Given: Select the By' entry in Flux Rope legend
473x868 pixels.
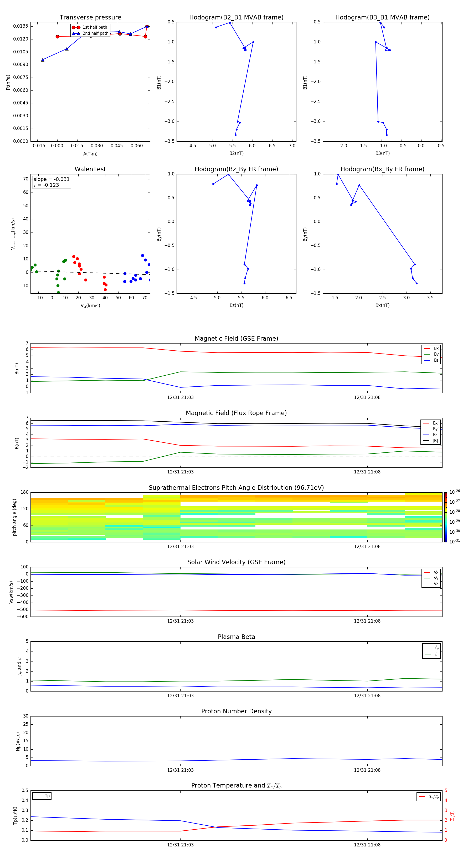Looking at the screenshot, I should point(431,429).
